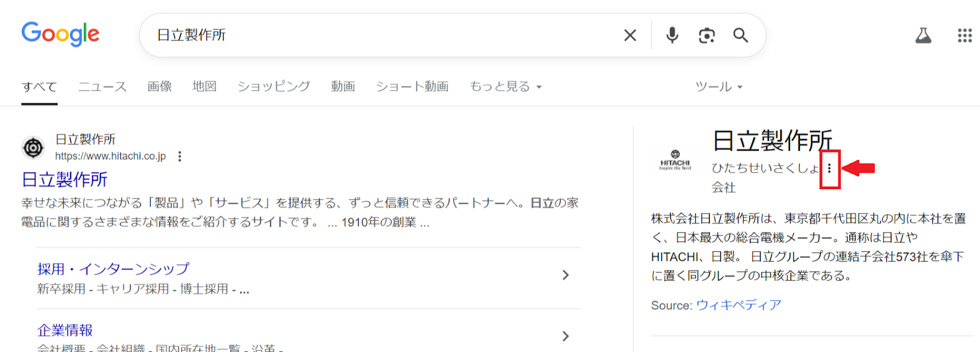980x352 pixels.
Task: Switch to the ショッピング tab
Action: (x=274, y=86)
